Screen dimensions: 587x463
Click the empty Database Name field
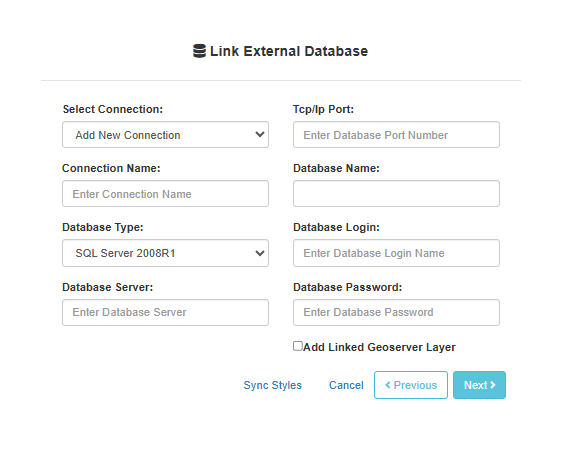396,194
